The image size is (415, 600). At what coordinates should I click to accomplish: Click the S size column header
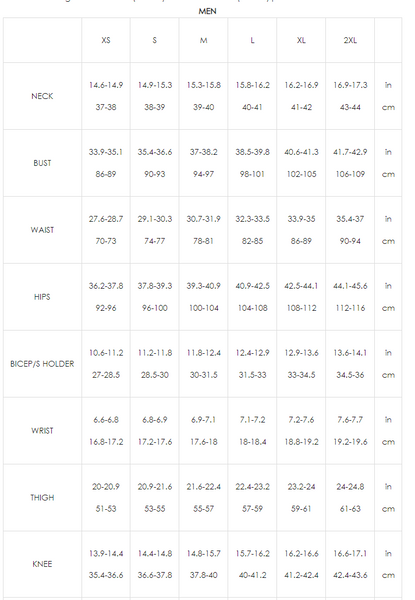pyautogui.click(x=155, y=40)
